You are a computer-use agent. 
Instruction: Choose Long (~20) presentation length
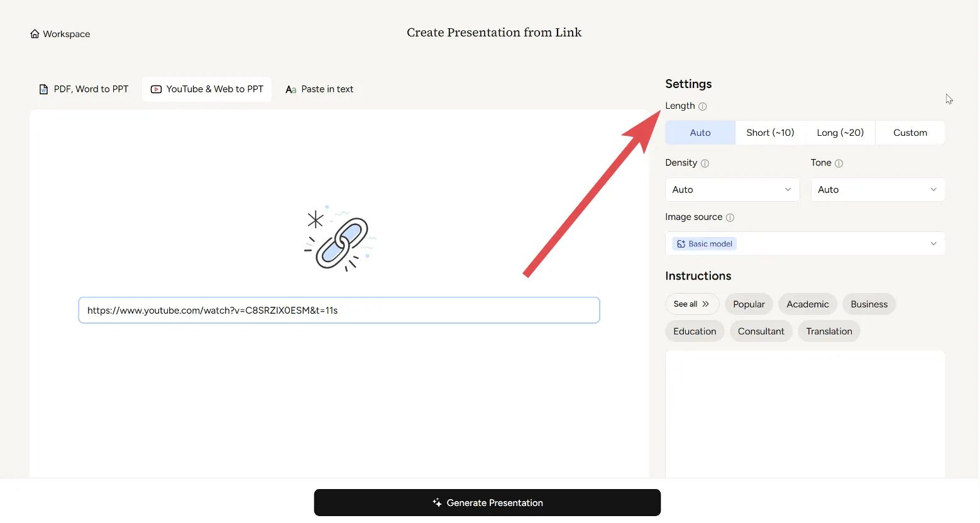[x=840, y=133]
